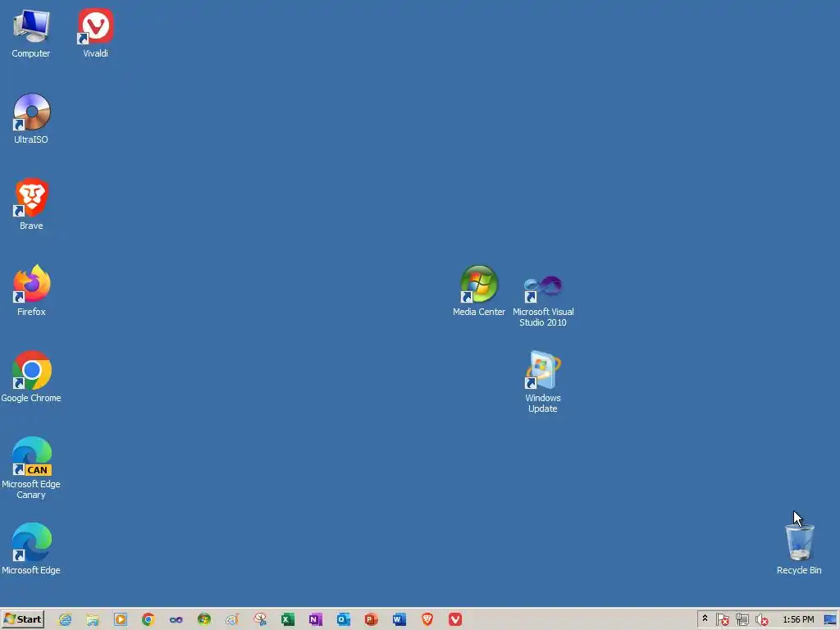Launch Vivaldi from the taskbar
Viewport: 840px width, 630px height.
point(454,620)
